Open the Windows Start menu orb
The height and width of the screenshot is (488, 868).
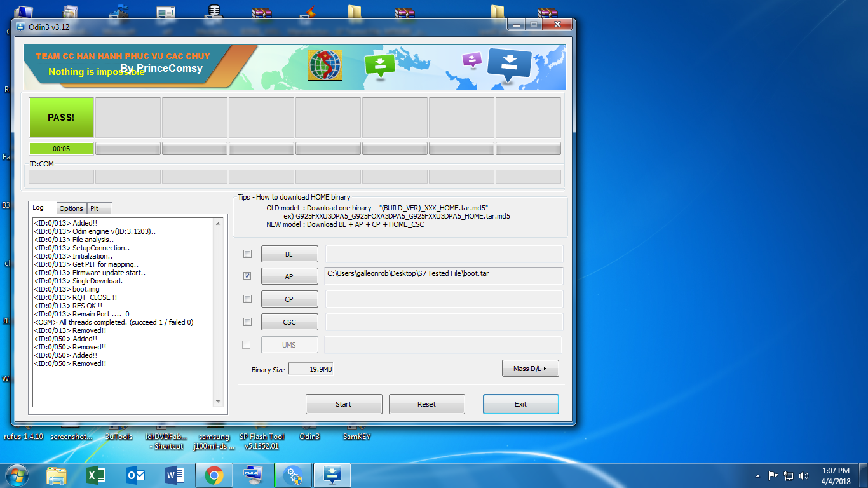16,475
